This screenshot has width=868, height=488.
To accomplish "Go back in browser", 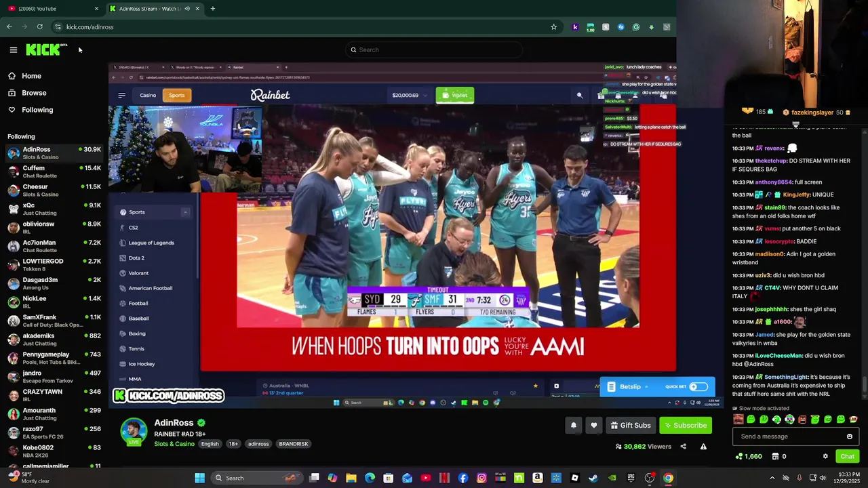I will click(9, 27).
